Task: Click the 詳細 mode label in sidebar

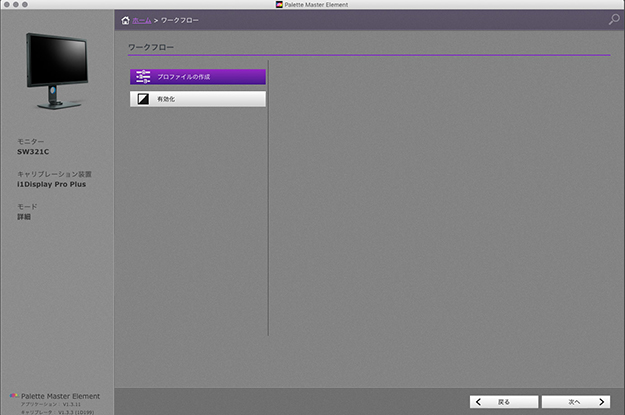Action: click(x=24, y=216)
